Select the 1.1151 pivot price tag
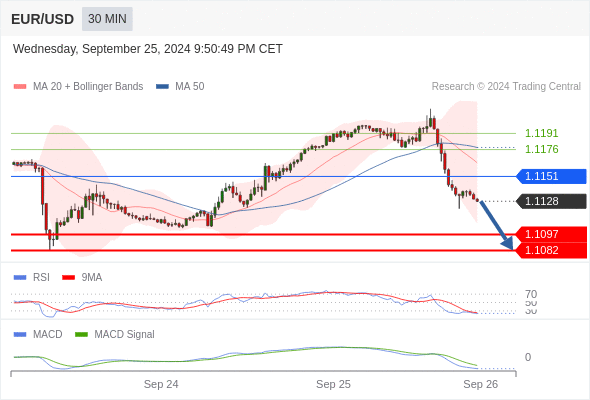Viewport: 590px width, 400px height. coord(551,176)
